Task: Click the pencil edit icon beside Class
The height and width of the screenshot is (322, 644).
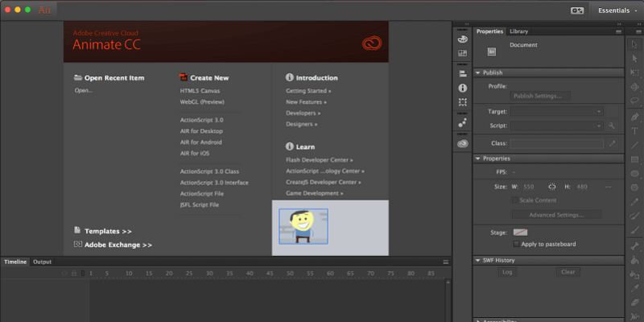Action: coord(612,143)
